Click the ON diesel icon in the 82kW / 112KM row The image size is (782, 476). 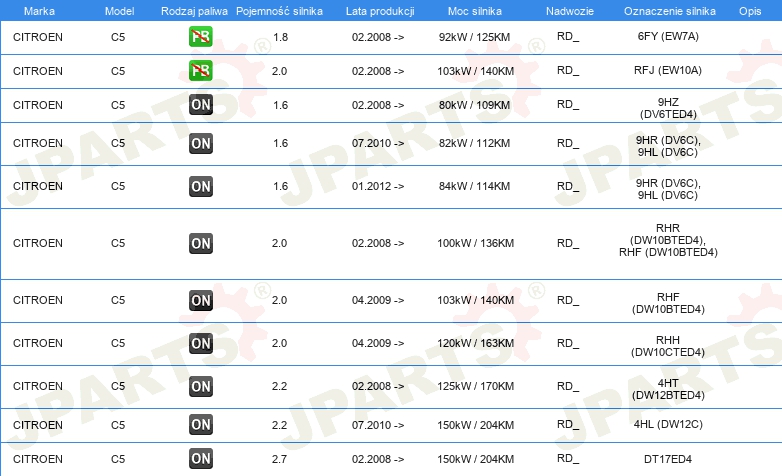[x=201, y=144]
